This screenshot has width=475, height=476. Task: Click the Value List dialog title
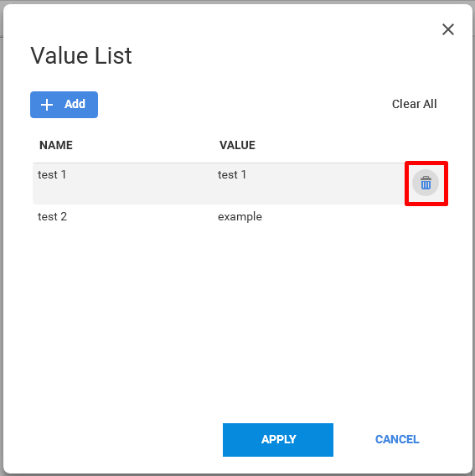pos(81,56)
